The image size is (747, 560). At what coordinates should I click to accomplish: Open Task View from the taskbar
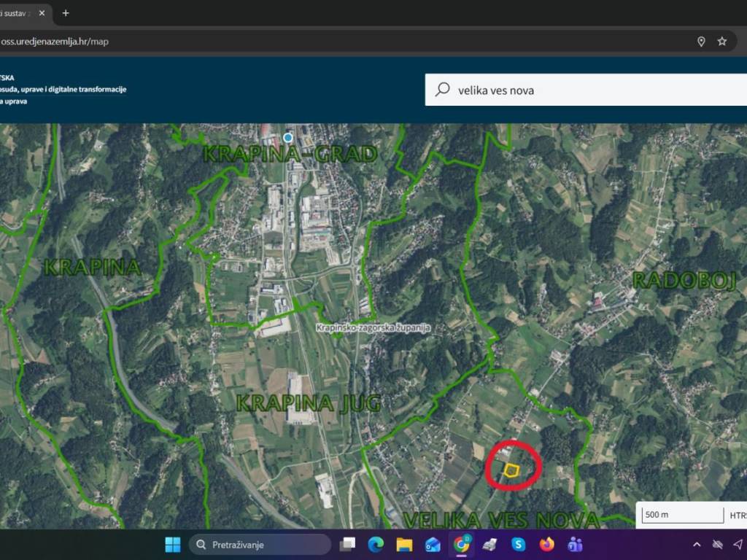click(x=347, y=545)
